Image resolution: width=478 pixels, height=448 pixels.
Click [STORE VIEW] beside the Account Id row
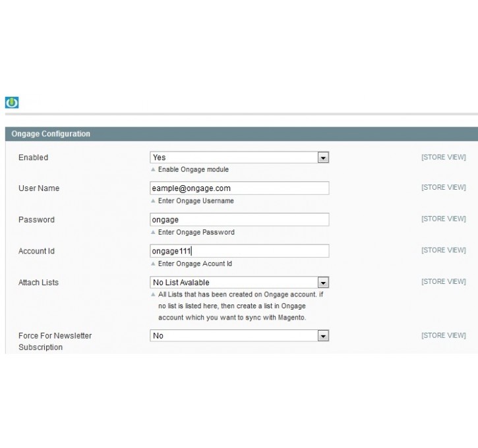(444, 250)
